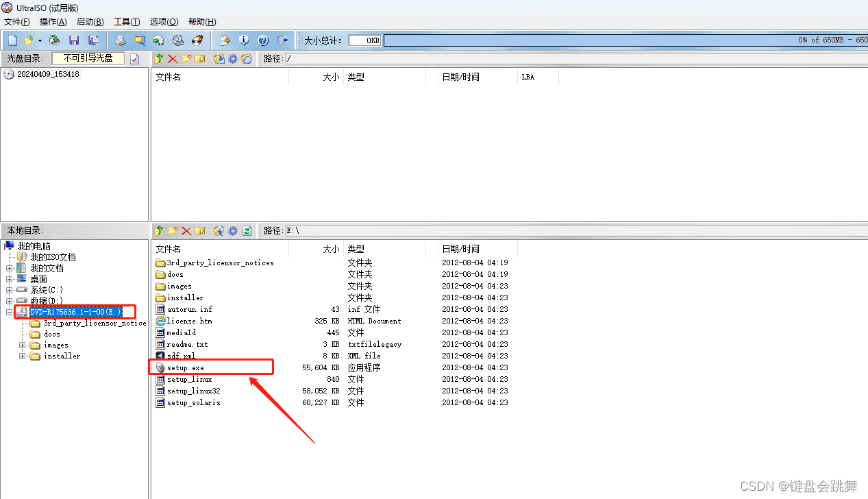Click the New file toolbar icon
The width and height of the screenshot is (868, 499).
point(12,40)
